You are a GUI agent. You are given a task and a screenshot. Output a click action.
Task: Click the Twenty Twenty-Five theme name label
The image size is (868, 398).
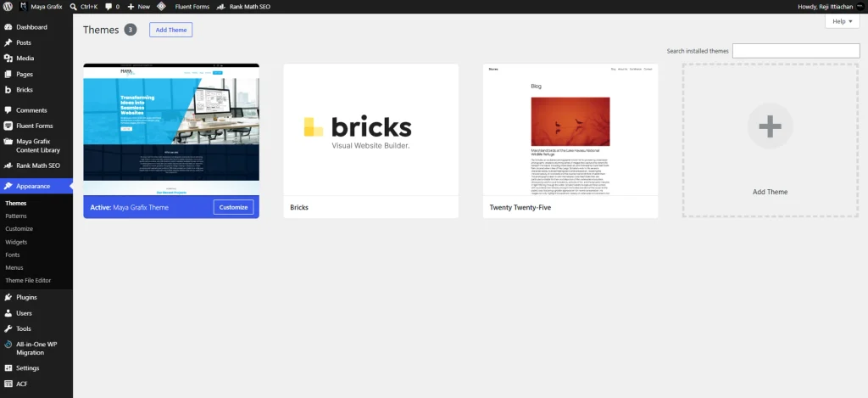point(520,207)
